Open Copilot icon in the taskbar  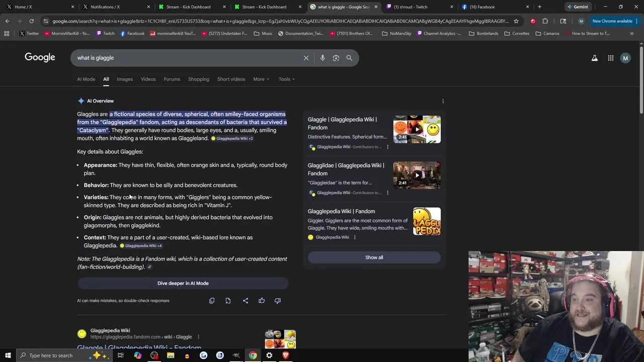tap(137, 355)
